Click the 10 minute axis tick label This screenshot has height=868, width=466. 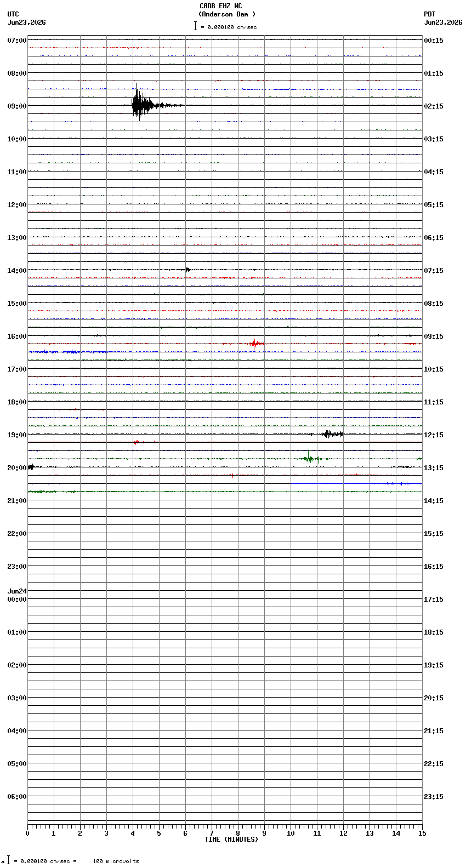coord(291,833)
